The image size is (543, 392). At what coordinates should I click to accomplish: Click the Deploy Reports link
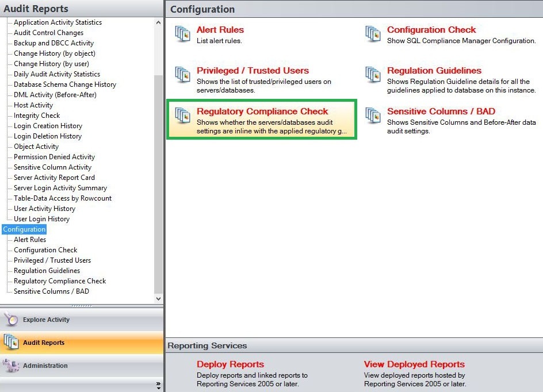230,364
